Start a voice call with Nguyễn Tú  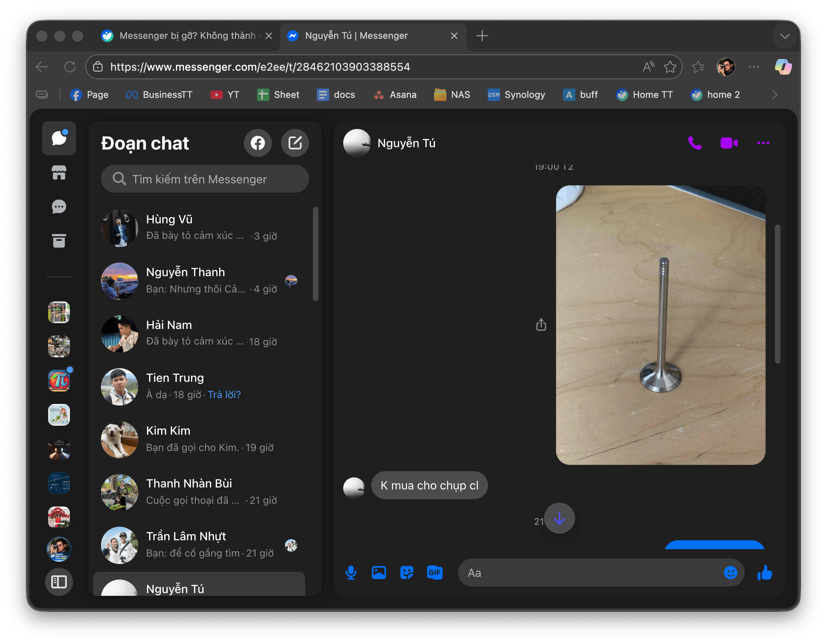[x=695, y=143]
